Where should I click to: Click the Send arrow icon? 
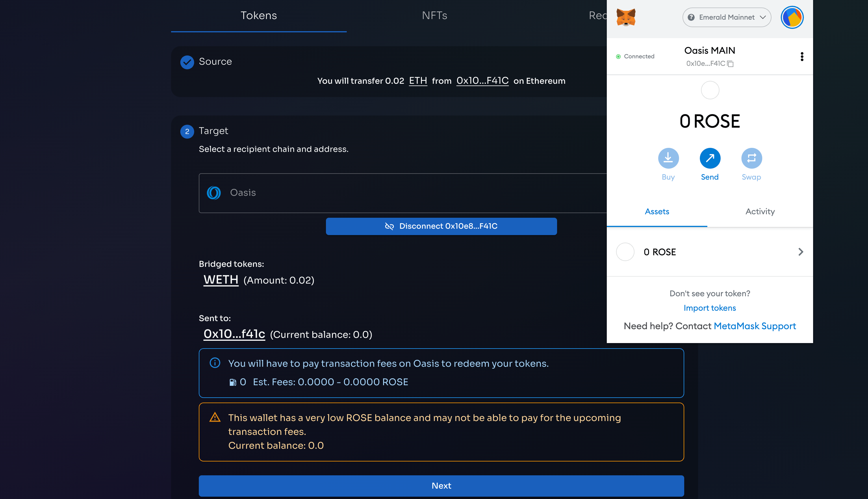tap(710, 158)
